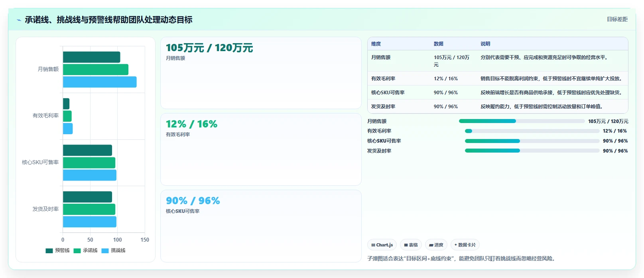
Task: Click the footer note starting 子弹图适合表达
Action: click(x=462, y=259)
